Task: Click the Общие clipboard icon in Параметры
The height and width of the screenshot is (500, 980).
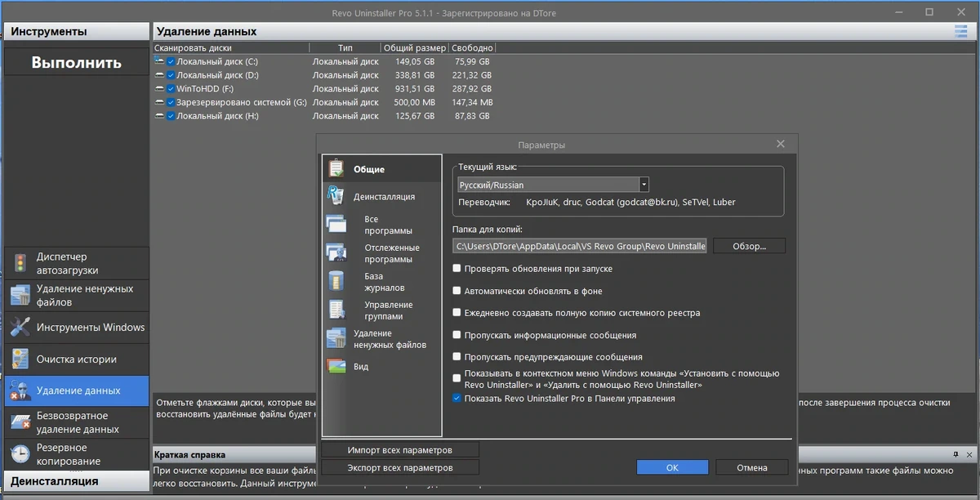Action: pyautogui.click(x=336, y=169)
